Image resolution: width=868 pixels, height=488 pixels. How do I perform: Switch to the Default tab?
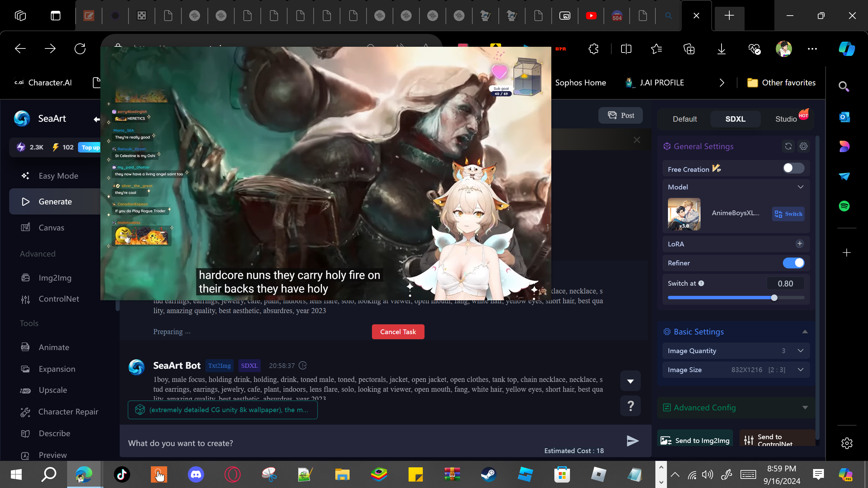pyautogui.click(x=685, y=119)
